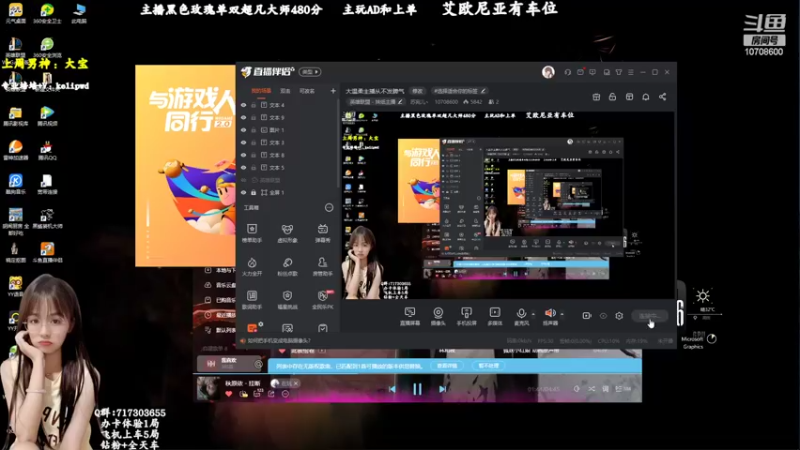The image size is (800, 450).
Task: Open the mail icon with red dot
Action: point(580,72)
